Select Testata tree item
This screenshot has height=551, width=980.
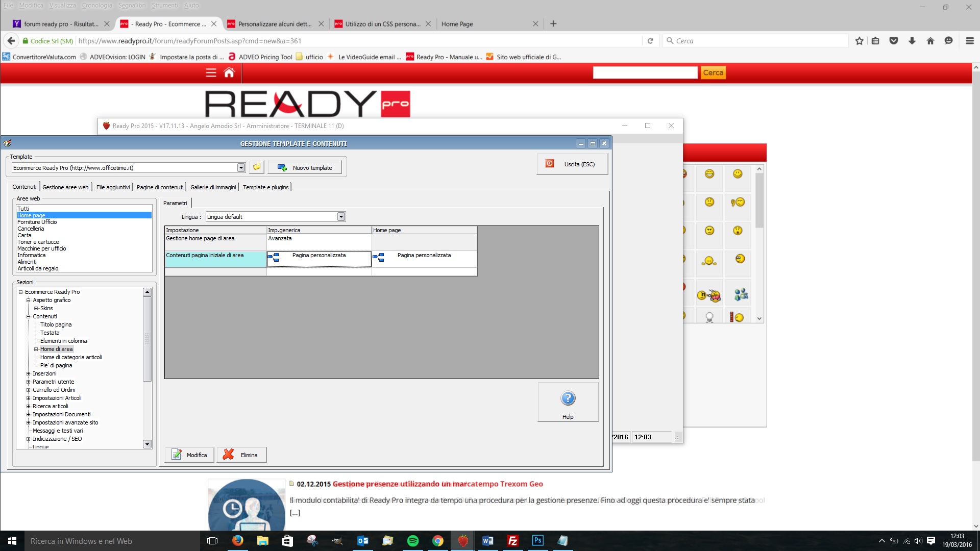pyautogui.click(x=50, y=333)
